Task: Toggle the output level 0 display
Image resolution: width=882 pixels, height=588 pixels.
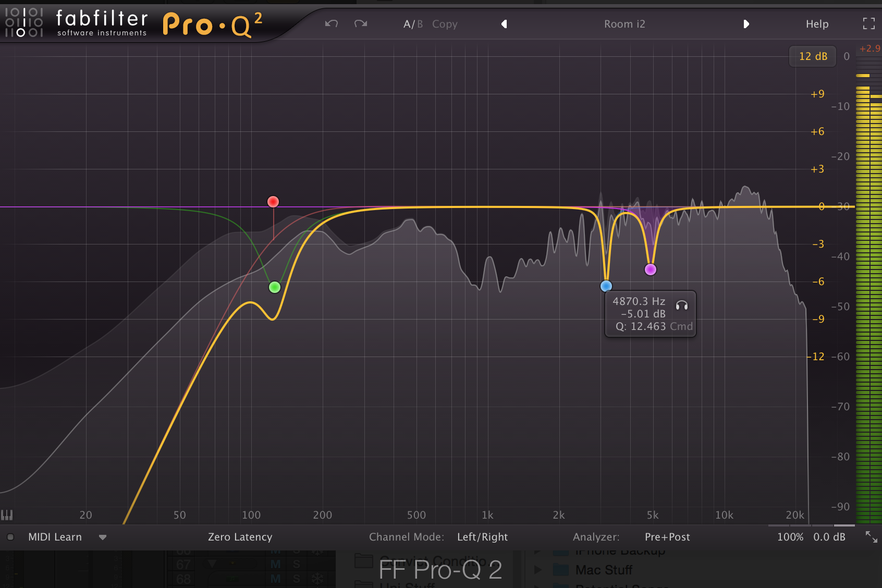Action: pos(847,56)
